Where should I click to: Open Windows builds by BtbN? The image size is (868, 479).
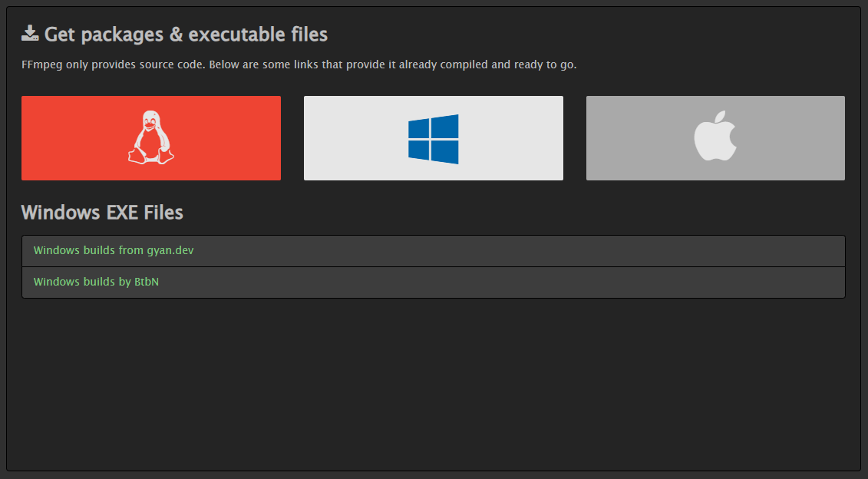[95, 282]
